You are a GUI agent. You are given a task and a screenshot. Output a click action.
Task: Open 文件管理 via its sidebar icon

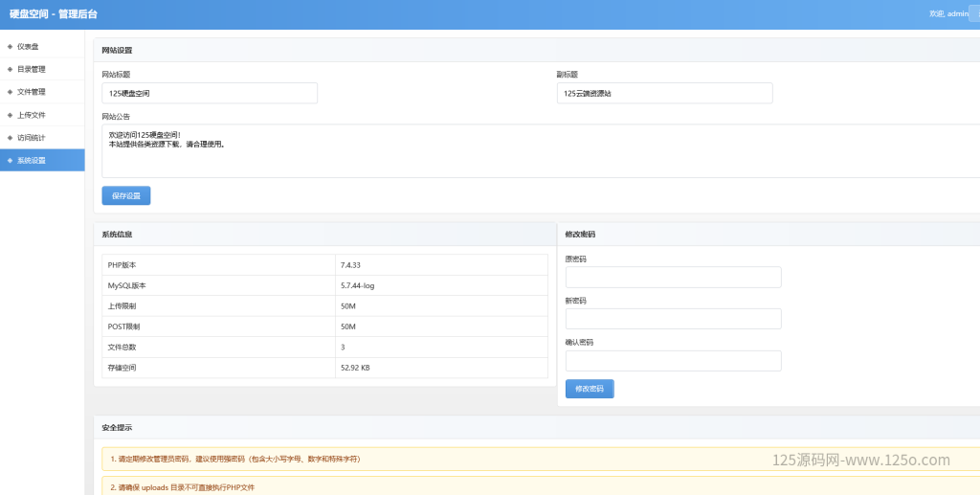[x=10, y=92]
